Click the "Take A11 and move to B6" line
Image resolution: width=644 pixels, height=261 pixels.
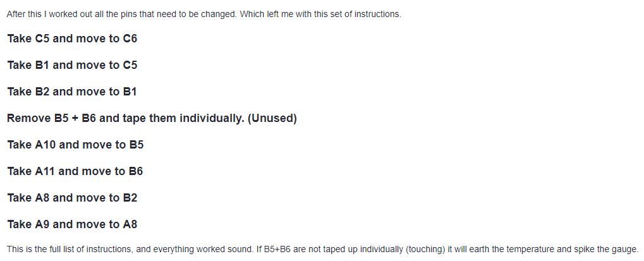[75, 171]
